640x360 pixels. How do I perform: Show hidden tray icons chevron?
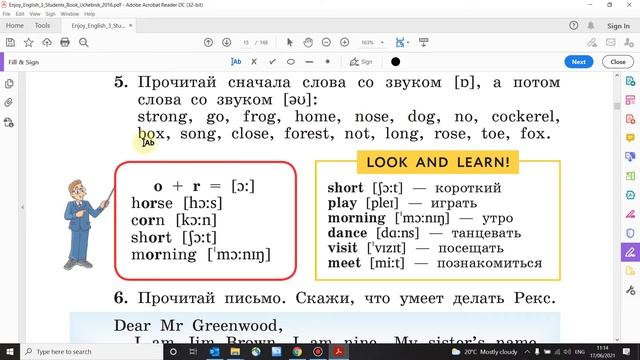(527, 351)
